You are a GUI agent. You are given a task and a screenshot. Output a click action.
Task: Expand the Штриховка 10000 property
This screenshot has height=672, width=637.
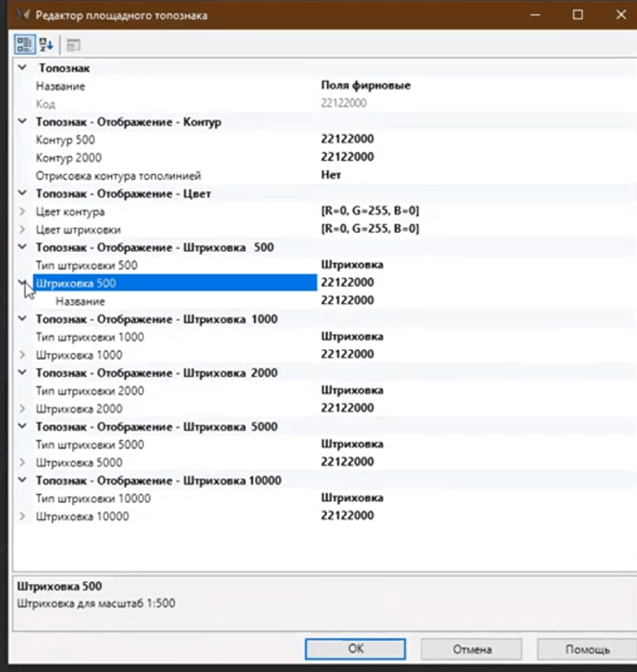coord(23,516)
